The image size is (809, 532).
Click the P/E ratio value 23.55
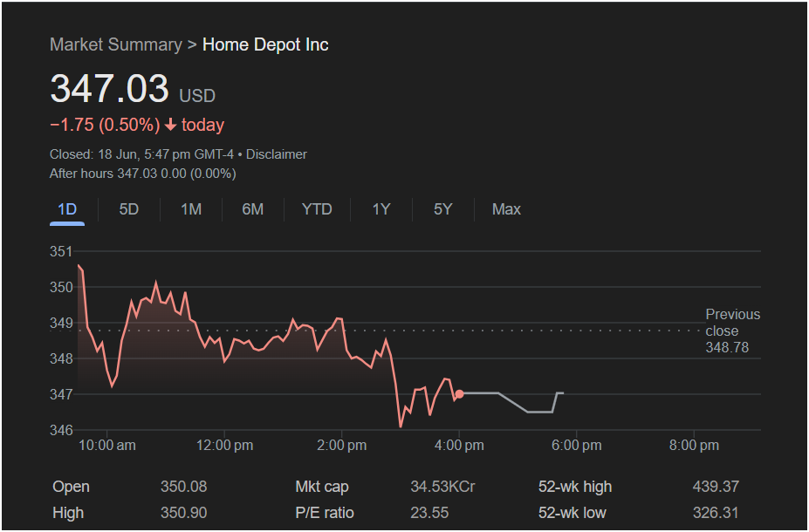429,513
